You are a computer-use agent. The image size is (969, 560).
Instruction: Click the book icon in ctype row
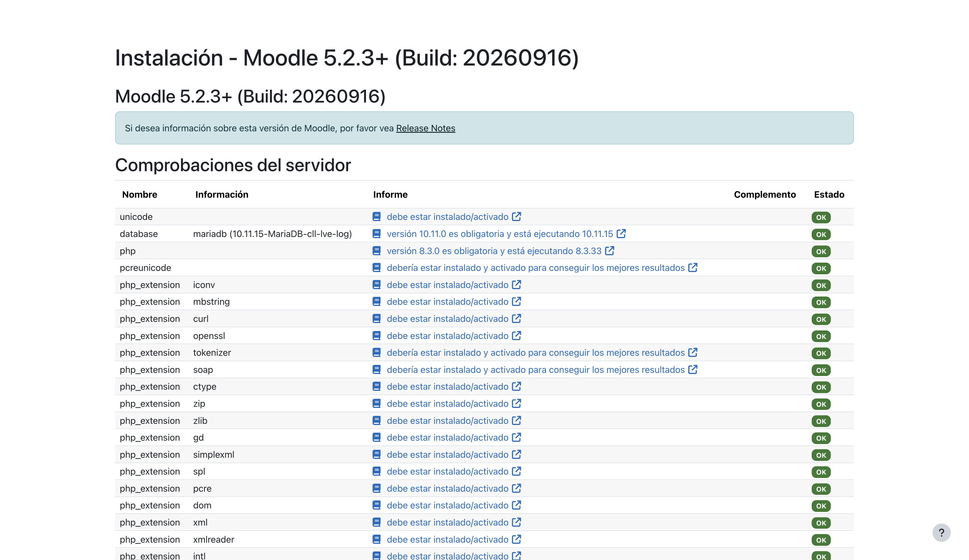click(376, 387)
